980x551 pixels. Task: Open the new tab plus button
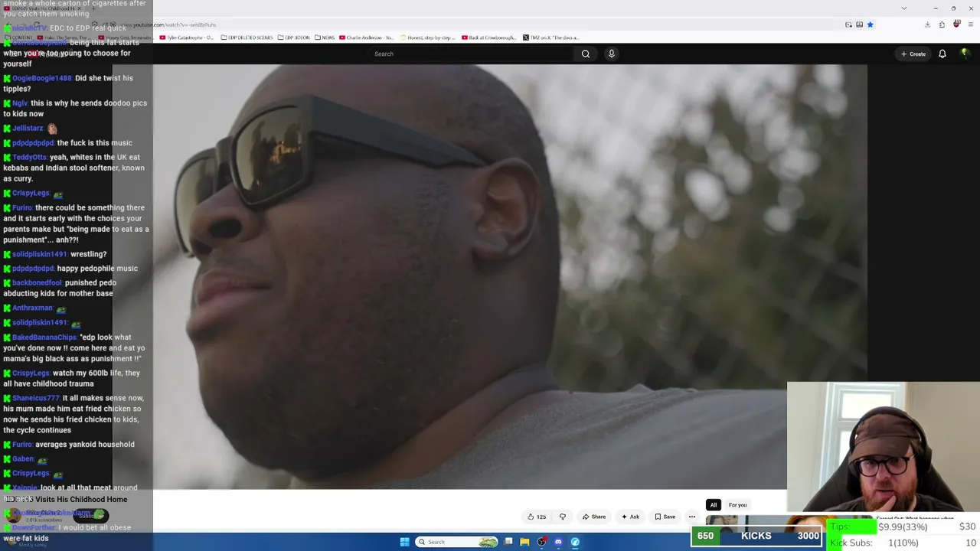click(x=93, y=8)
